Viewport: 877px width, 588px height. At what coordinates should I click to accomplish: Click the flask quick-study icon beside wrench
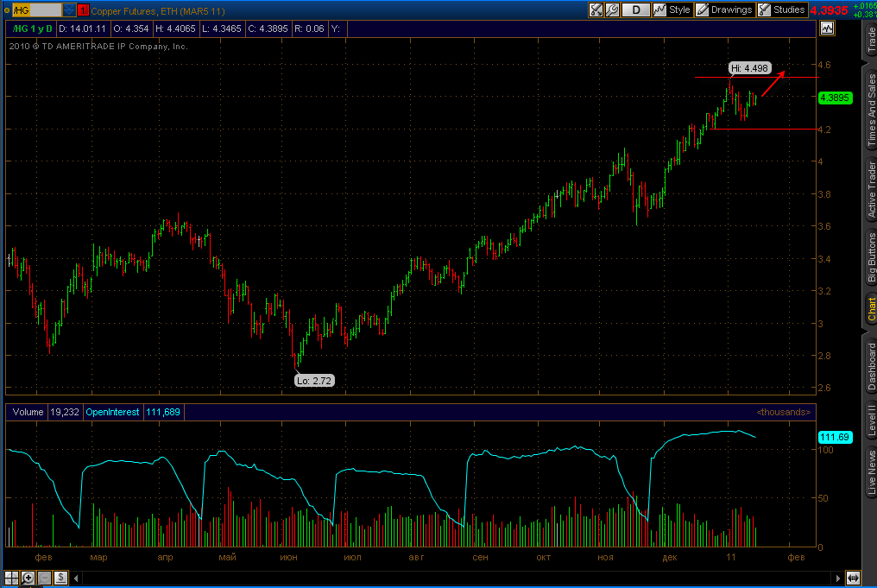pos(596,9)
